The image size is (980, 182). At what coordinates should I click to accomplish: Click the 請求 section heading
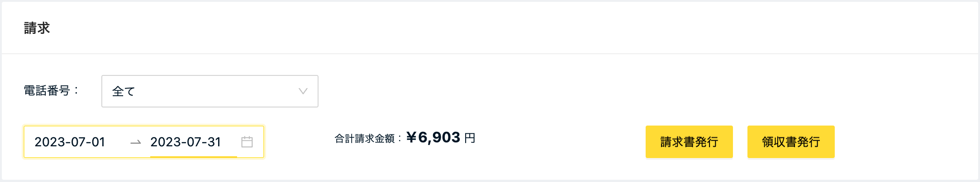tap(37, 28)
